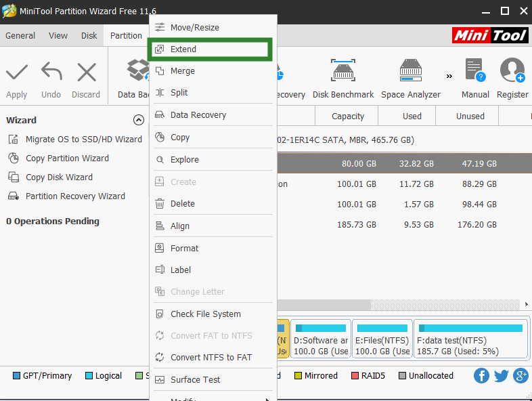Select D:Software partition in disk map
Image resolution: width=532 pixels, height=401 pixels.
[321, 339]
